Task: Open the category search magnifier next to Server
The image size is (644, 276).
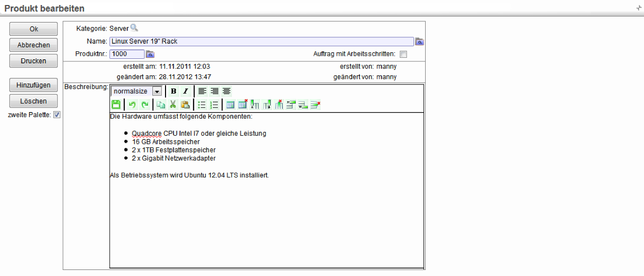Action: point(134,28)
